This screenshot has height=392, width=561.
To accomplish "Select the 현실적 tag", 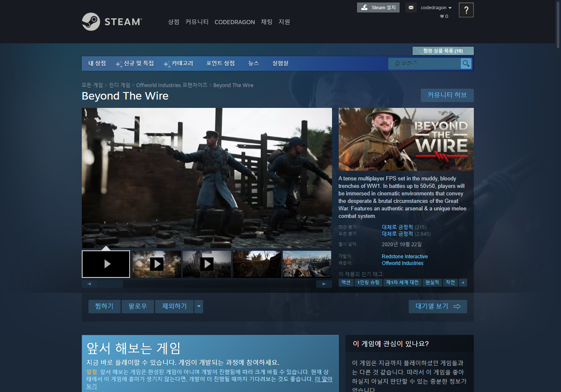I will 432,283.
